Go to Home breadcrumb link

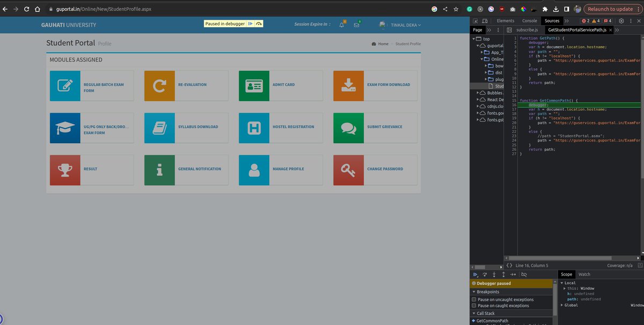pyautogui.click(x=383, y=43)
